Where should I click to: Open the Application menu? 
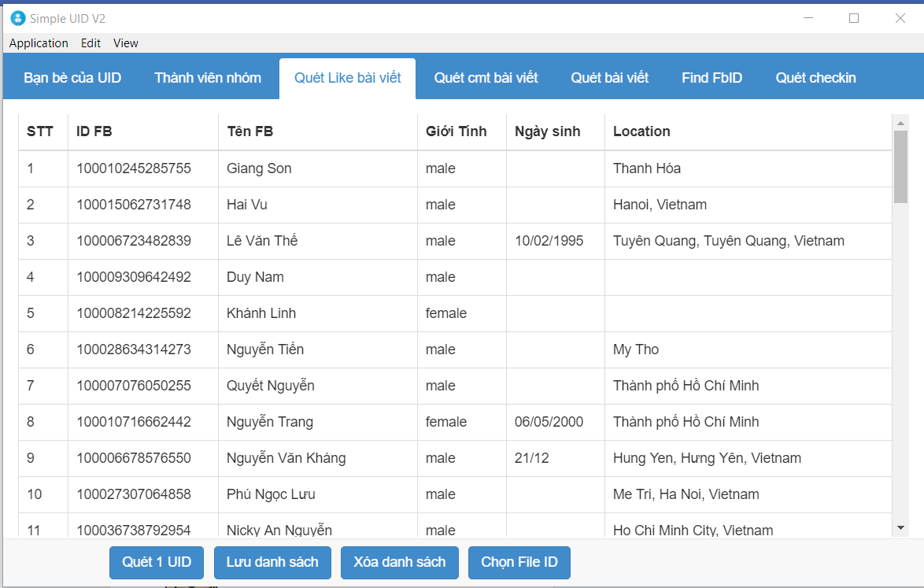click(x=39, y=43)
